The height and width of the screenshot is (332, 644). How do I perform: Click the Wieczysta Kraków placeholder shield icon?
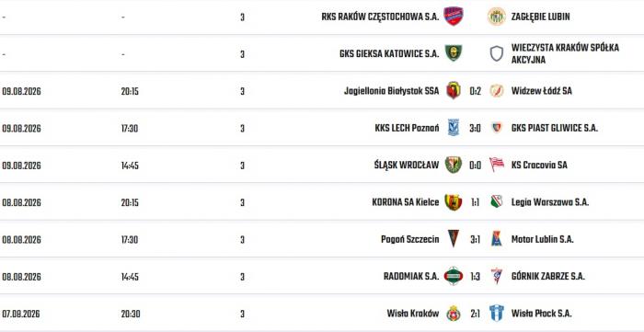pos(497,53)
